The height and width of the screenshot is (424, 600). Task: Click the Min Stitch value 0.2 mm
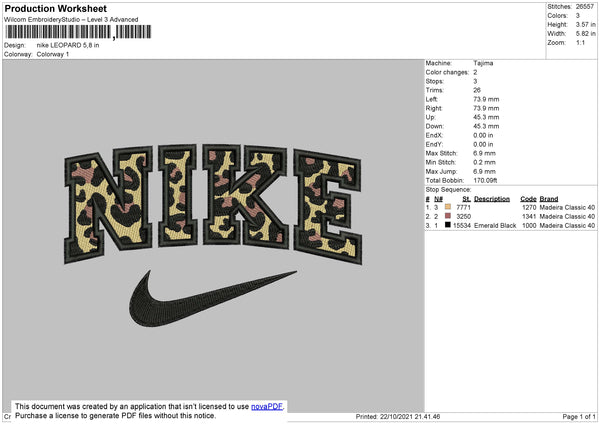click(x=484, y=162)
